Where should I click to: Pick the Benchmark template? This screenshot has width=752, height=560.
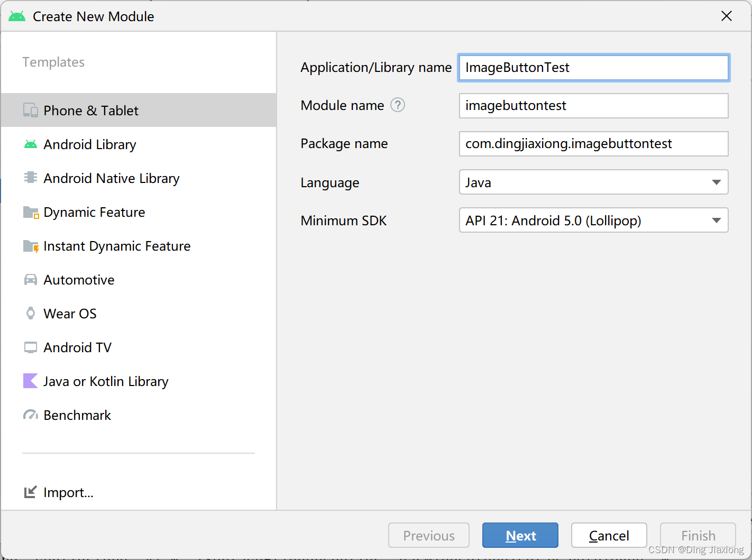pos(139,415)
